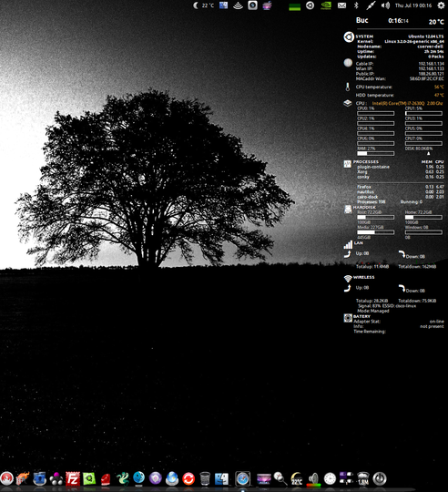
Task: Launch the Safari compass icon in the dock
Action: 242,478
